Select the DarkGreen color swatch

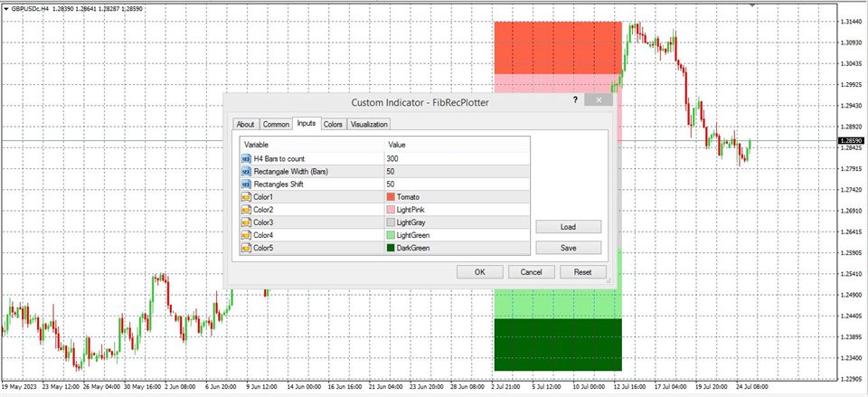click(392, 247)
